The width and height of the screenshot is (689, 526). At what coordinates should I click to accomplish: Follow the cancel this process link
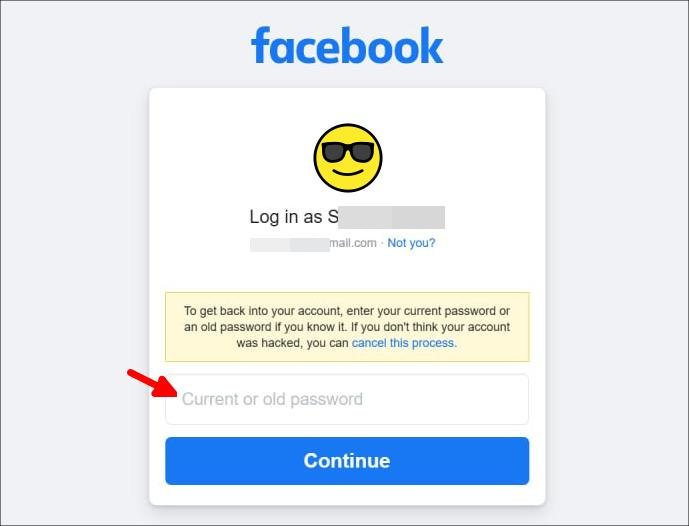point(404,343)
